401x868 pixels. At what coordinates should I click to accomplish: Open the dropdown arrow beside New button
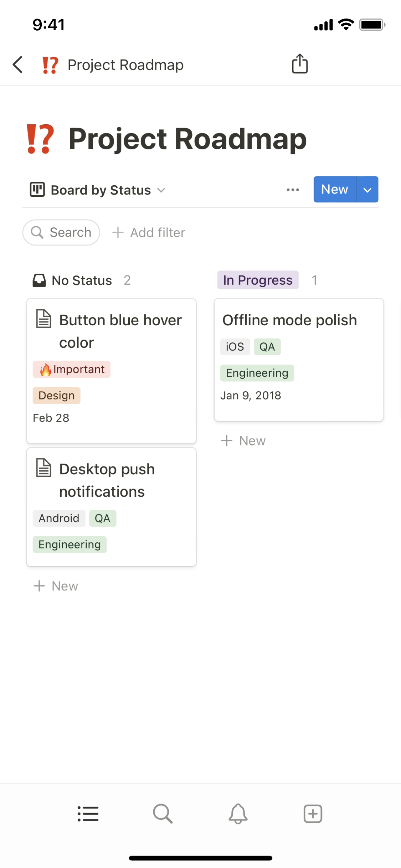[367, 190]
